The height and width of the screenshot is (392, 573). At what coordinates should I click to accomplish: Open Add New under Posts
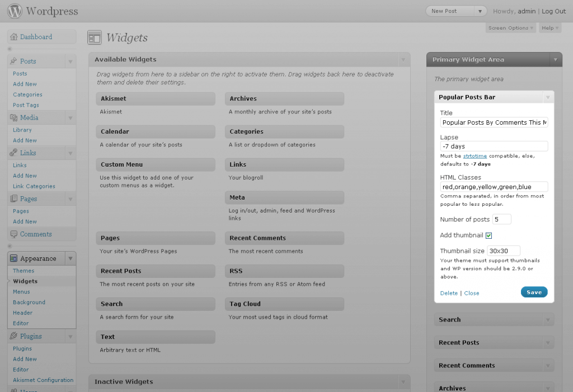25,84
